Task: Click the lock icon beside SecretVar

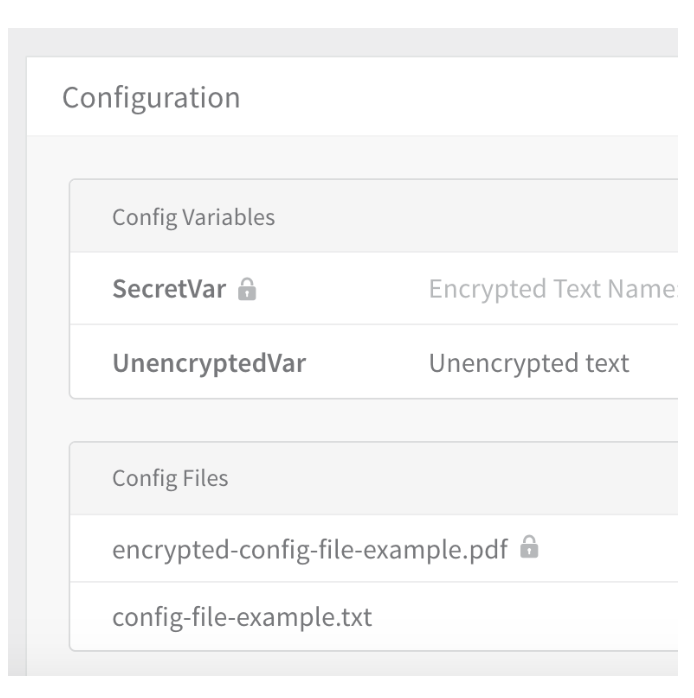Action: tap(247, 289)
